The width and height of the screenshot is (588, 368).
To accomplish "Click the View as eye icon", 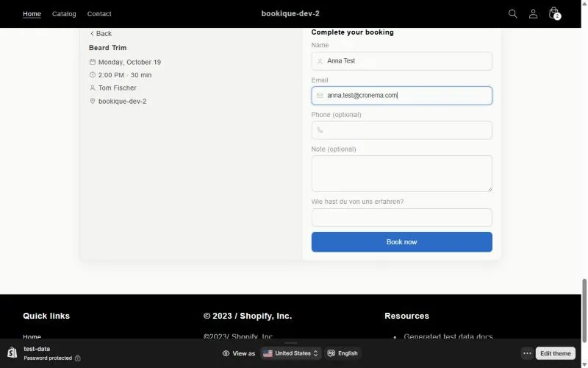I will [226, 353].
